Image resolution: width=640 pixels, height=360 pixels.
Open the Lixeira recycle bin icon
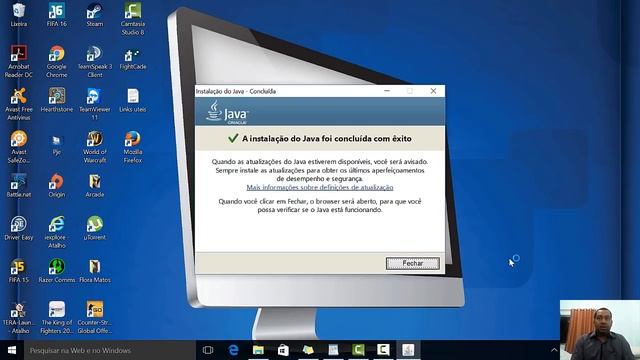point(19,15)
